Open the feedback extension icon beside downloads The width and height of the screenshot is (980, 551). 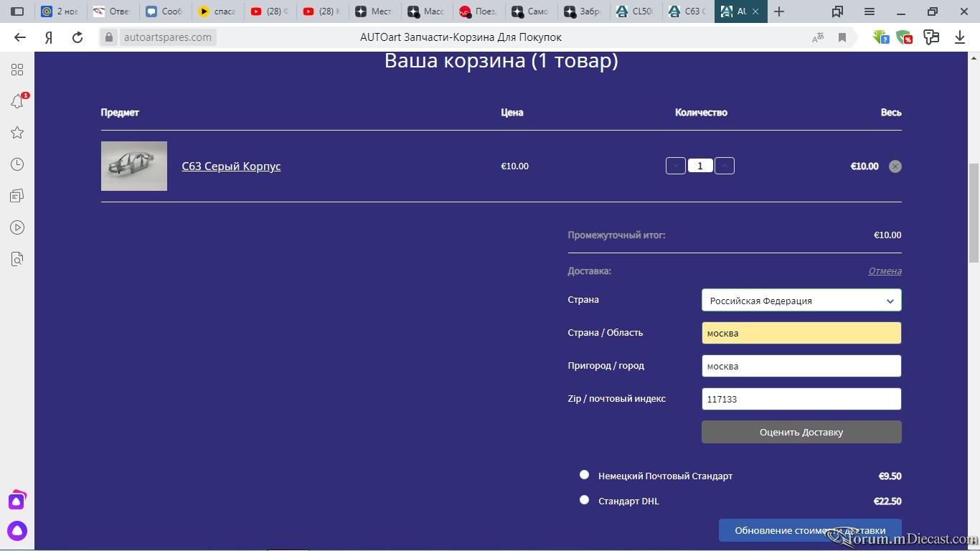coord(931,37)
